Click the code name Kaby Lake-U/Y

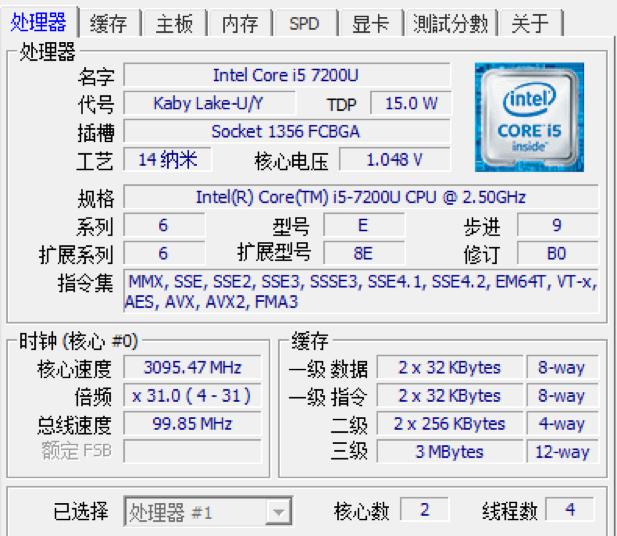pyautogui.click(x=209, y=103)
